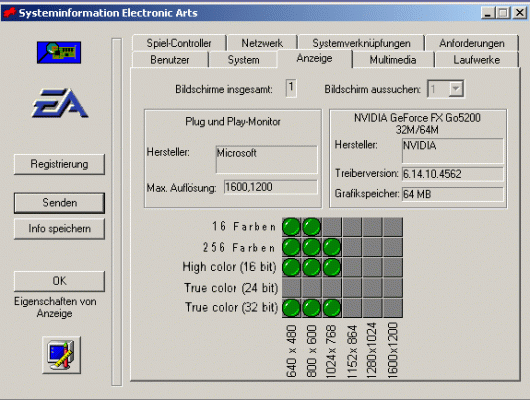The width and height of the screenshot is (530, 400).
Task: Click the 1152x 864 resolution label
Action: pyautogui.click(x=352, y=351)
